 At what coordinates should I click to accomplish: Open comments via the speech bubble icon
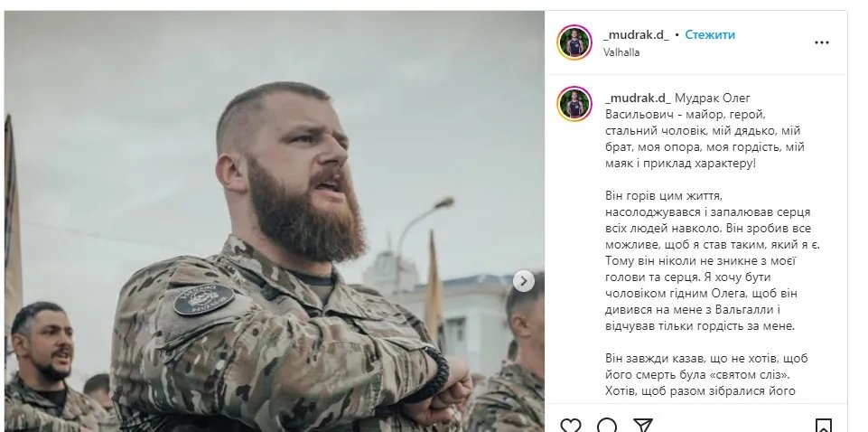pos(607,425)
